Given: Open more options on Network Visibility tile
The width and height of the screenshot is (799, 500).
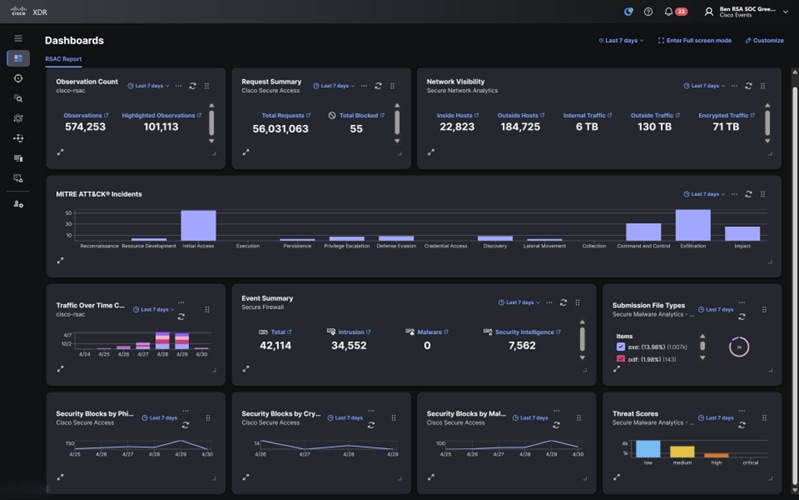Looking at the screenshot, I should pos(734,86).
